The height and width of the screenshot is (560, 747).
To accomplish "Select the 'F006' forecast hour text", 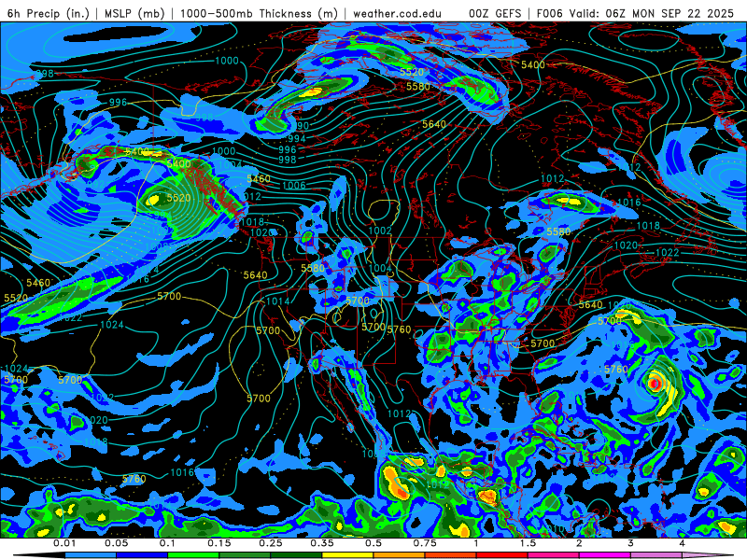I will (549, 13).
